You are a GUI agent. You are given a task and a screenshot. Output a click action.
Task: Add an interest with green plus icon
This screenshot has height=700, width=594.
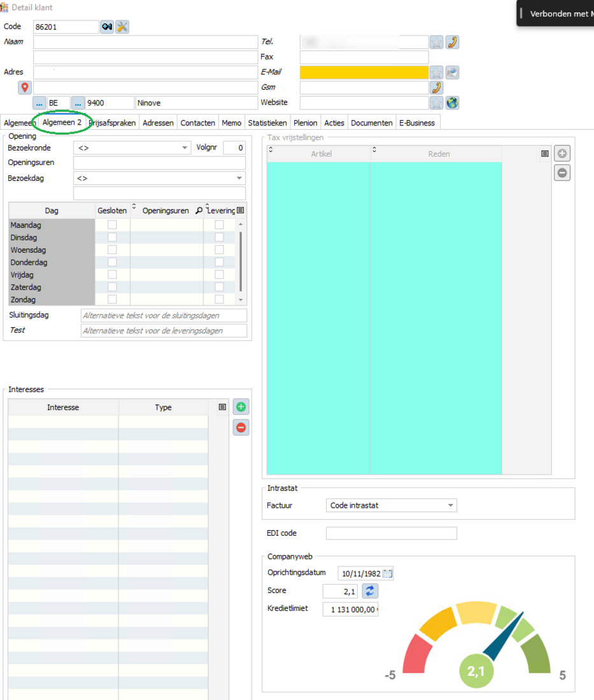pos(241,407)
